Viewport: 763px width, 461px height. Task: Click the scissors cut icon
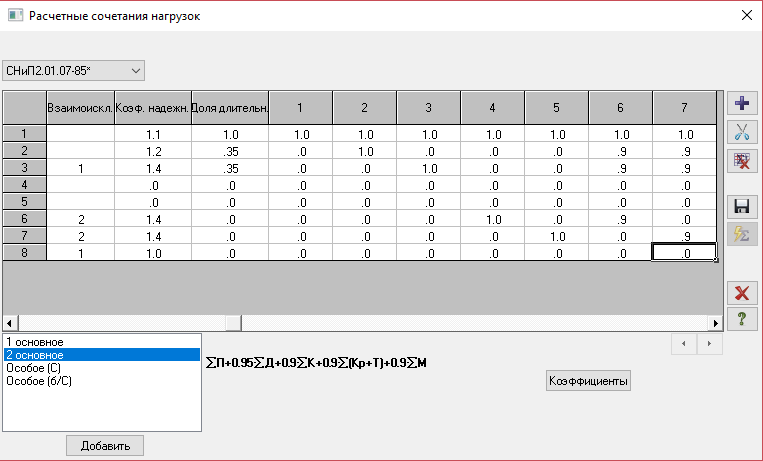742,132
